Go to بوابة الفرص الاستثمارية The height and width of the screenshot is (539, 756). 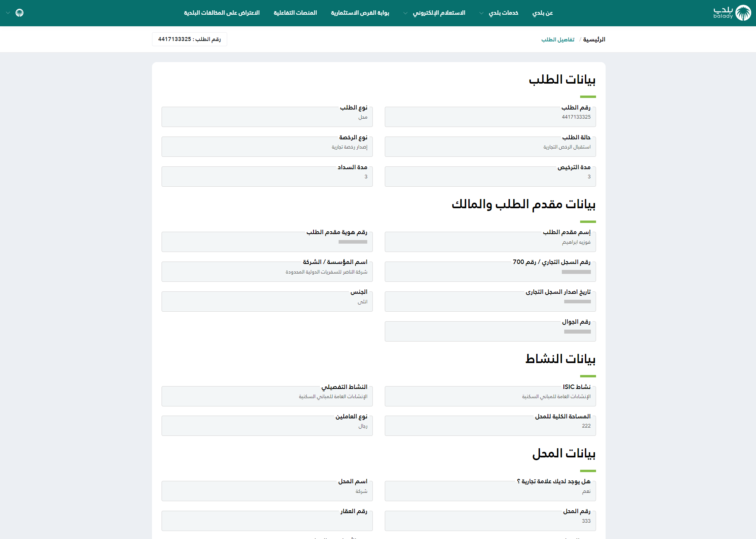[360, 13]
